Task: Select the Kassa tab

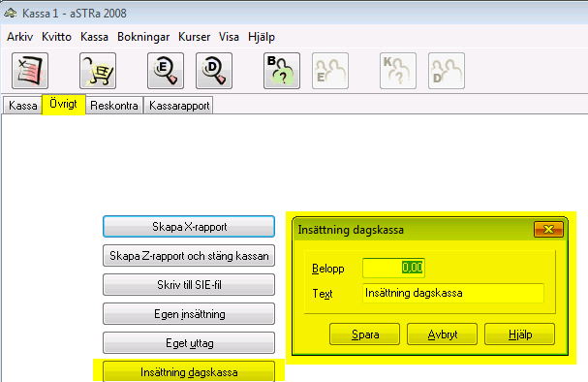Action: [x=23, y=106]
